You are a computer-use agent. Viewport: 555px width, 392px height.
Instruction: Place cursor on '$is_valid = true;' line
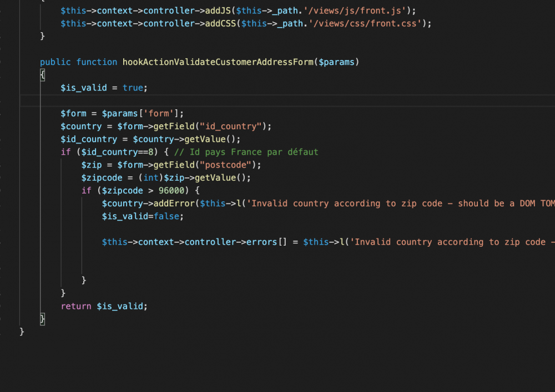tap(104, 88)
